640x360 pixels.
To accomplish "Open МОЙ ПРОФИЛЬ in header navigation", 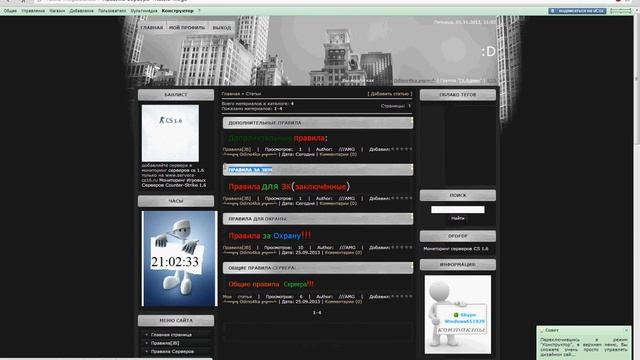I will 187,28.
